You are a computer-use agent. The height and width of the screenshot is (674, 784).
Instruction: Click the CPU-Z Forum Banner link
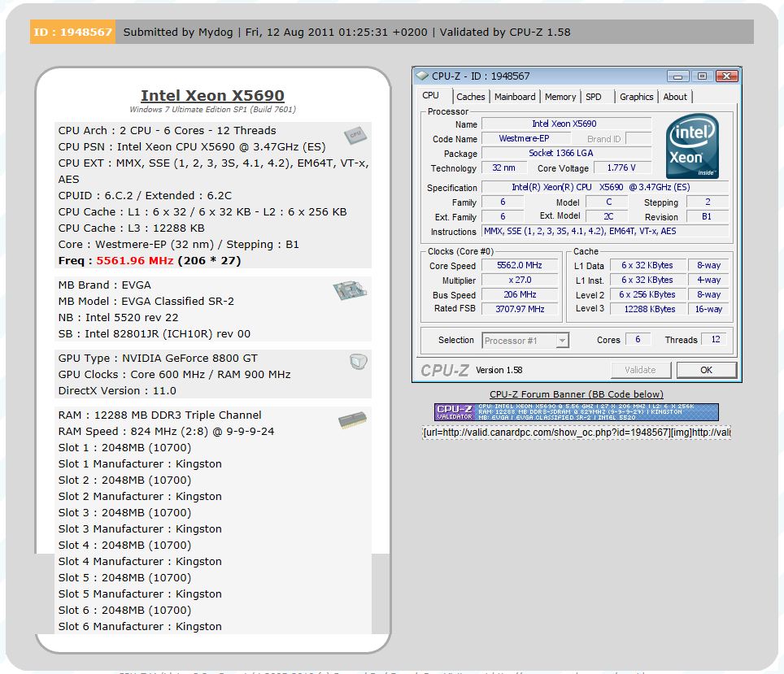[577, 394]
